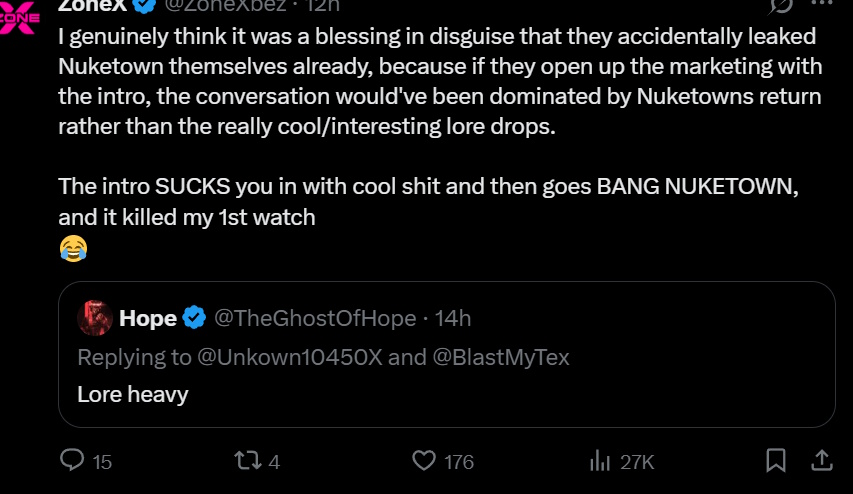Viewport: 853px width, 494px height.
Task: Open the reply speech-bubble icon
Action: pos(72,460)
